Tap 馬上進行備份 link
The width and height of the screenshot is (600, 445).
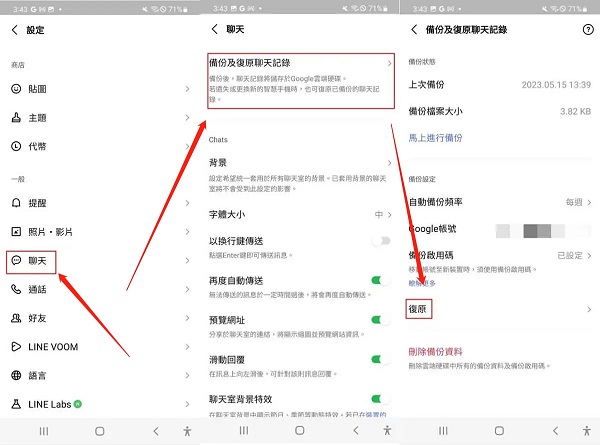click(435, 138)
